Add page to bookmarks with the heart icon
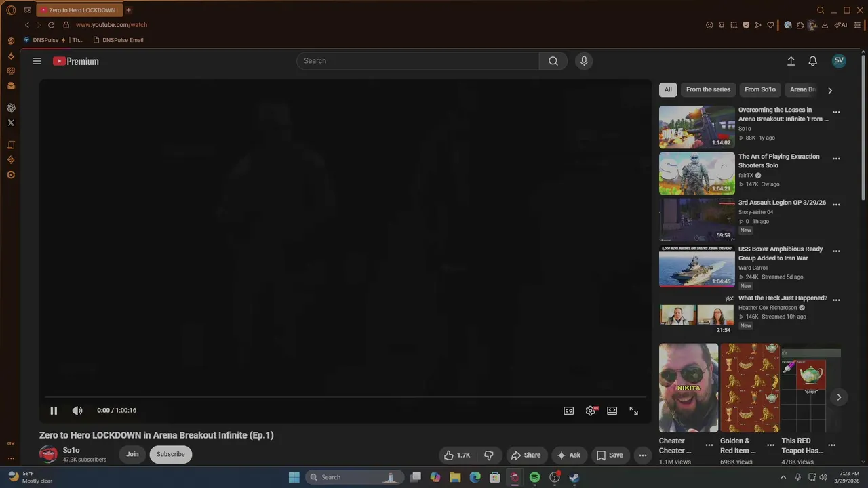The width and height of the screenshot is (868, 488). (x=770, y=25)
